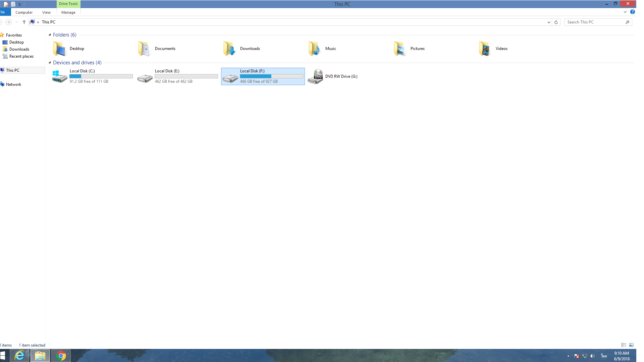Open the Music folder icon
The width and height of the screenshot is (644, 362).
315,49
